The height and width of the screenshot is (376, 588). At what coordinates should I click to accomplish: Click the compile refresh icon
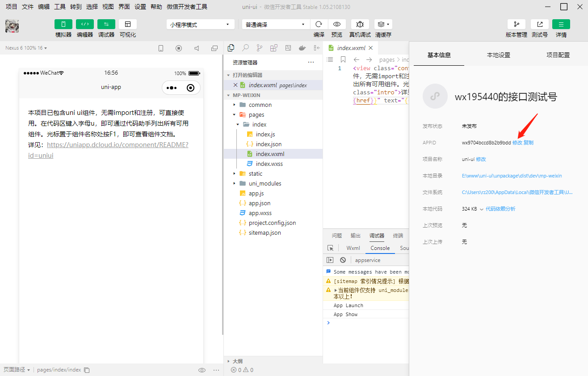tap(319, 24)
